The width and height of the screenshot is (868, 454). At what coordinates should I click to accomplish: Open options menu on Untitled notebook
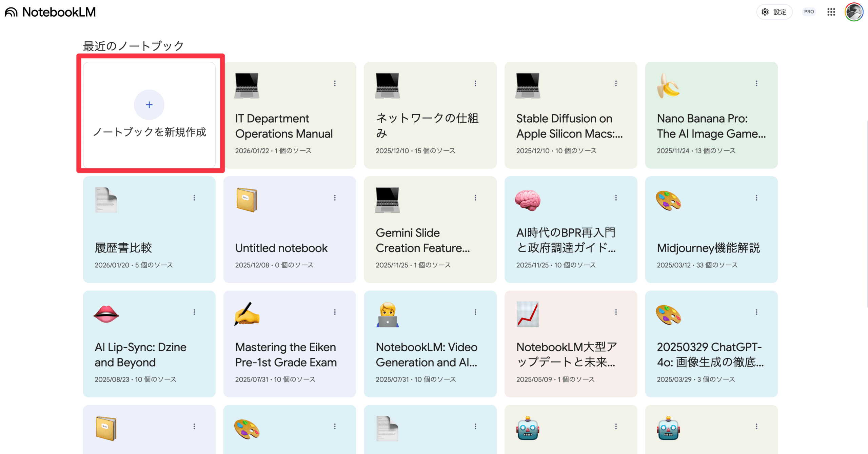[x=335, y=198]
